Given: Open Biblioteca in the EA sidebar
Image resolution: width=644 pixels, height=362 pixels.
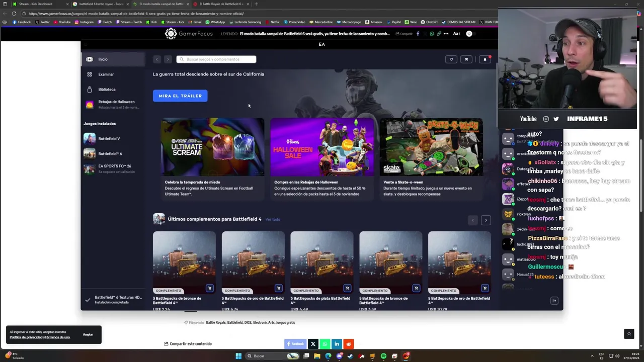Looking at the screenshot, I should coord(114,89).
